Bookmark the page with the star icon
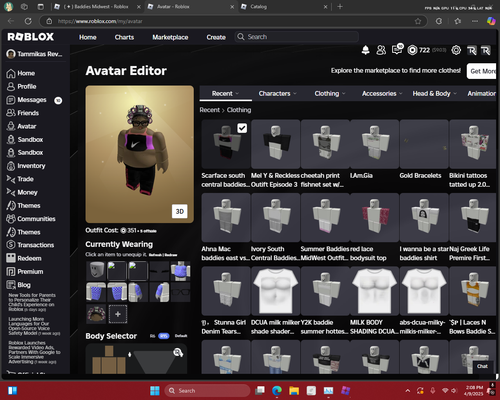 tap(418, 21)
